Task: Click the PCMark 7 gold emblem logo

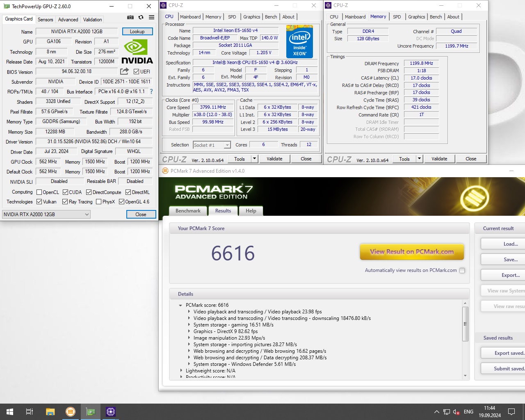Action: click(x=475, y=198)
